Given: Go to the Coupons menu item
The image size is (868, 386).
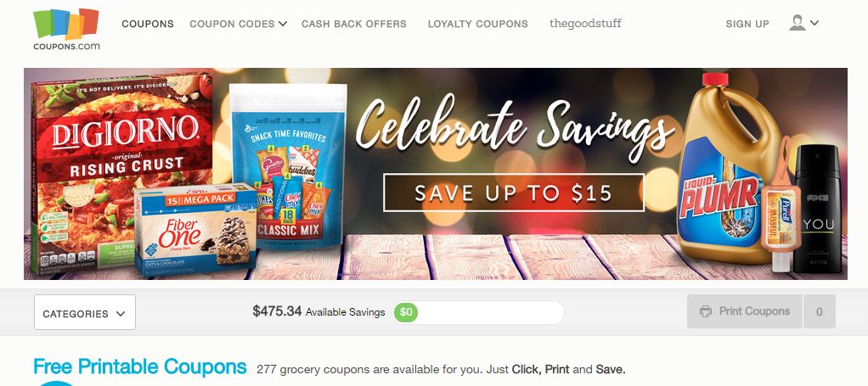Looking at the screenshot, I should pyautogui.click(x=148, y=24).
